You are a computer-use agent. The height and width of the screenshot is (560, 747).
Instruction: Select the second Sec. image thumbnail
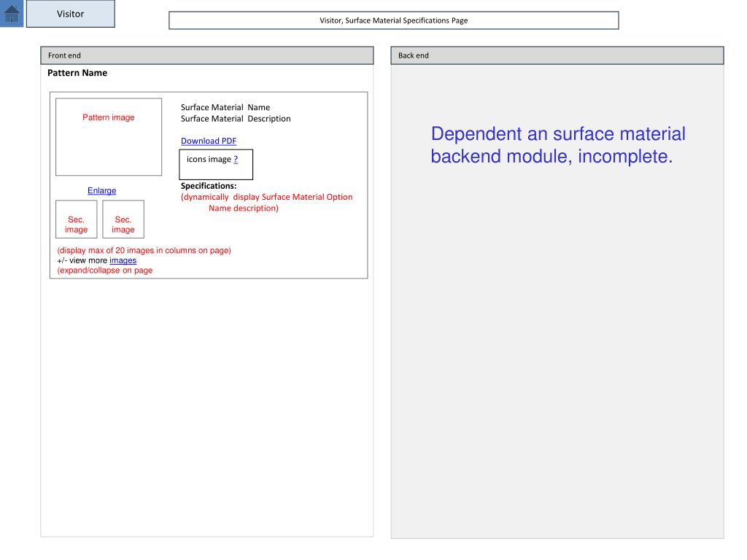123,219
